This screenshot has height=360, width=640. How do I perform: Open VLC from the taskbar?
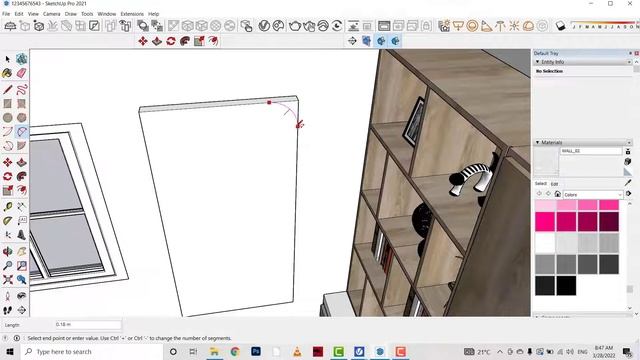click(x=297, y=351)
